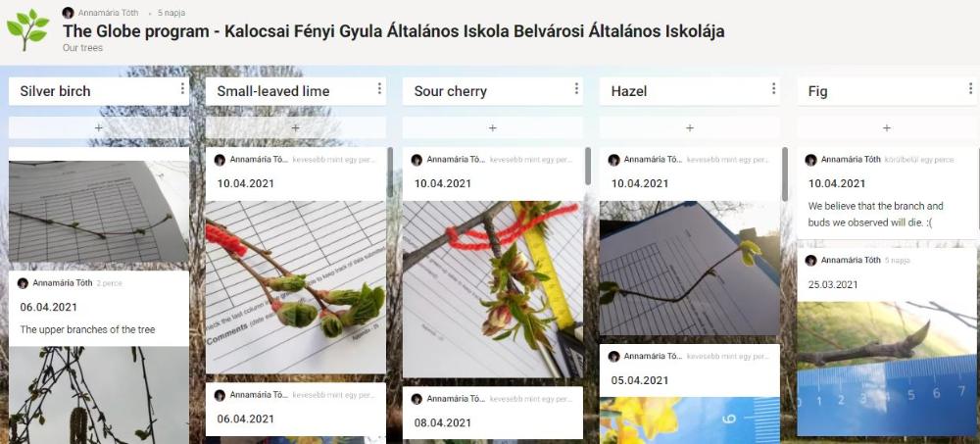Add a new post under Silver birch
Image resolution: width=980 pixels, height=444 pixels.
(x=99, y=127)
